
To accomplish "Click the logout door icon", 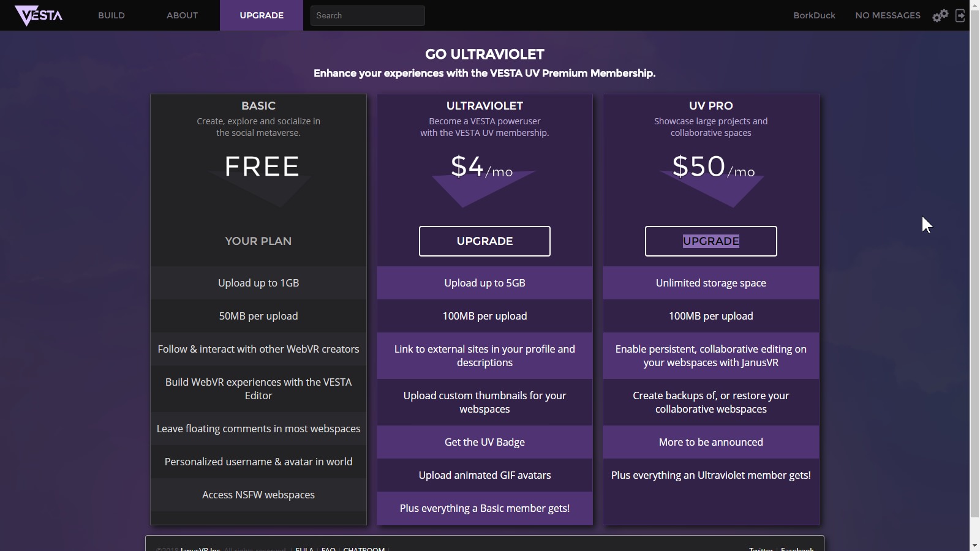I will pyautogui.click(x=960, y=15).
